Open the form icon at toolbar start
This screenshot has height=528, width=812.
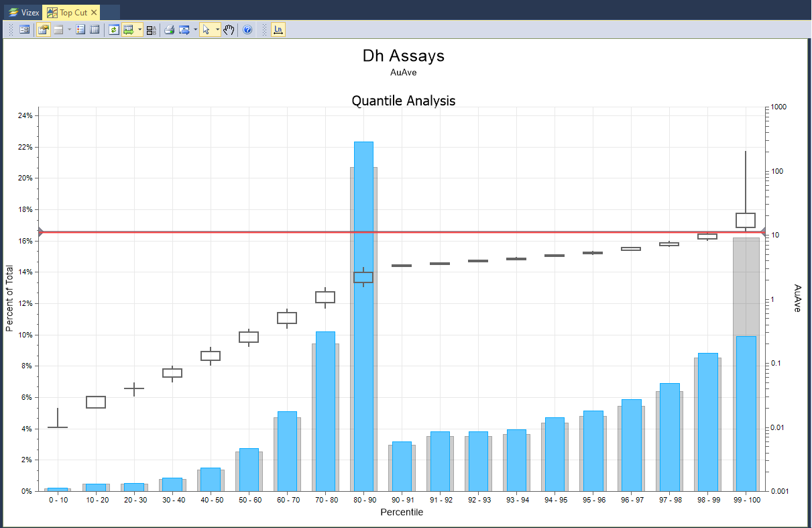pyautogui.click(x=24, y=30)
